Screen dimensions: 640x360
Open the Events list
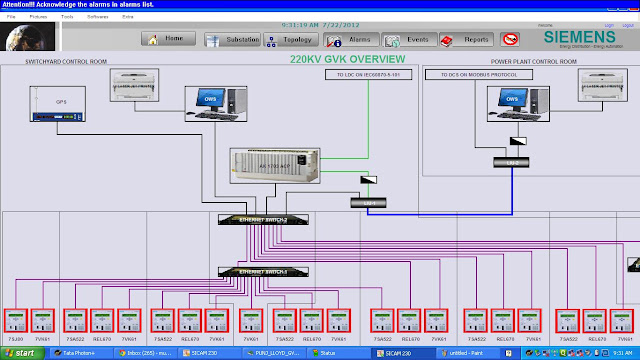(x=409, y=40)
